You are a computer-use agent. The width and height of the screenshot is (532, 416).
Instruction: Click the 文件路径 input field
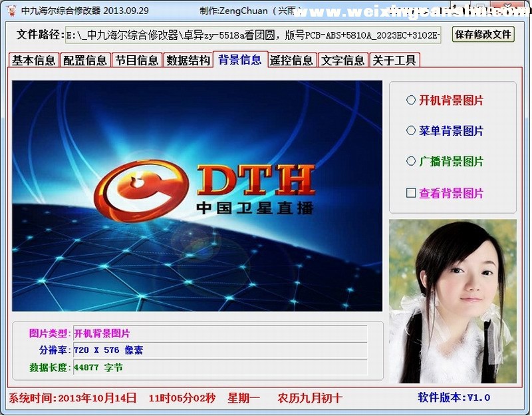253,35
